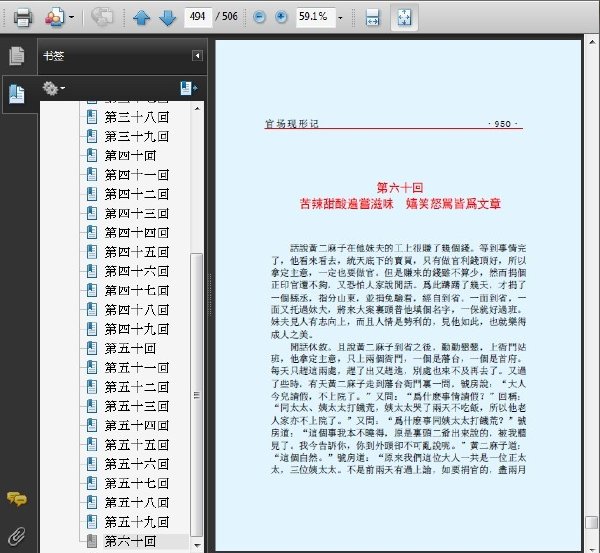Toggle fit full page view icon
600x553 pixels.
click(x=404, y=18)
